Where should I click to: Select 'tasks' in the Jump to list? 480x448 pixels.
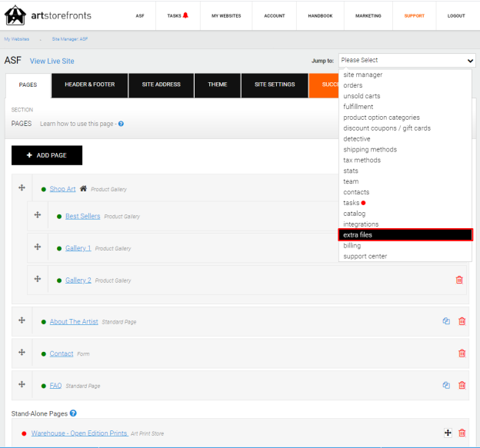pyautogui.click(x=405, y=203)
